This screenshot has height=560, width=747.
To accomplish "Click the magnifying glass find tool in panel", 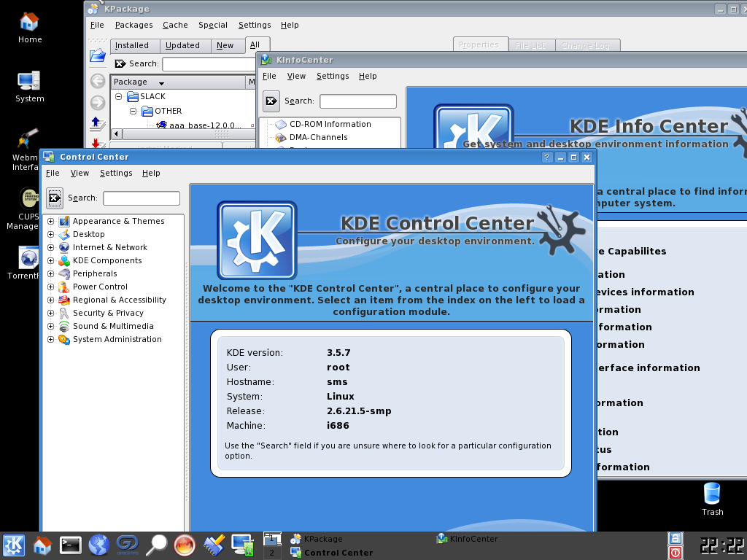I will tap(156, 545).
